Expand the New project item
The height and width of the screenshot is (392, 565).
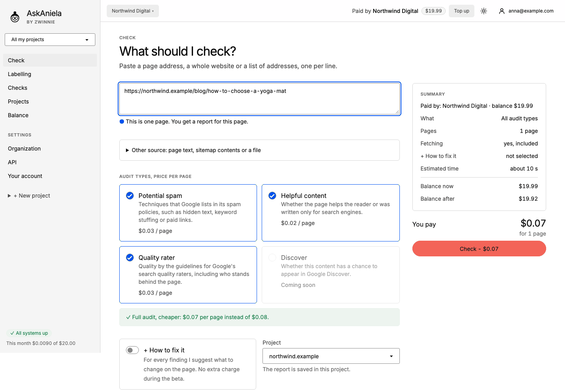pyautogui.click(x=29, y=196)
